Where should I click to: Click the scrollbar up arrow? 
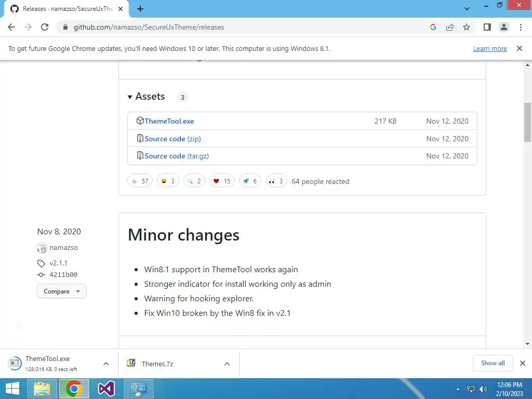tap(527, 65)
